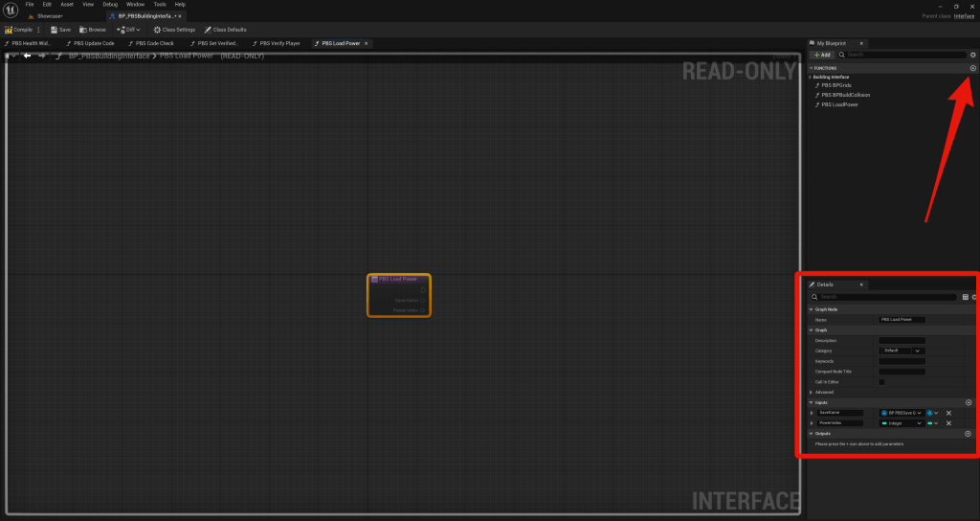Viewport: 980px width, 521px height.
Task: Expand the Advanced section
Action: [812, 392]
